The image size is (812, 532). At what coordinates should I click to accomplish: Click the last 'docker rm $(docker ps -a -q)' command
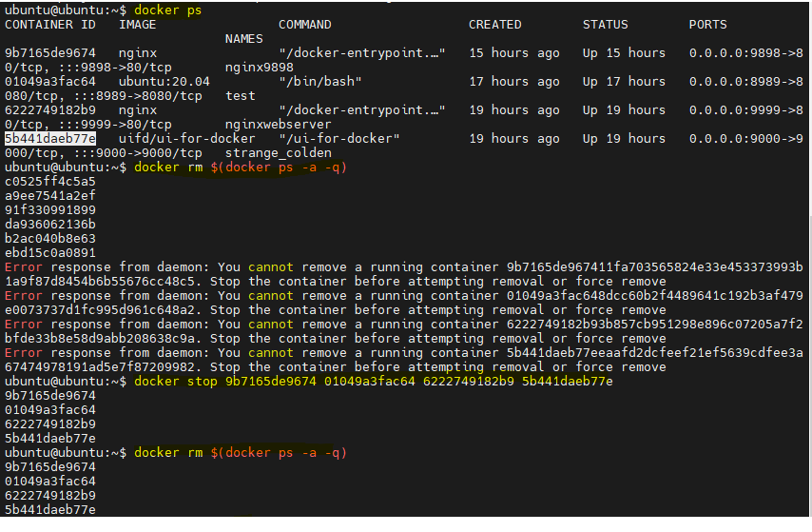[x=241, y=453]
